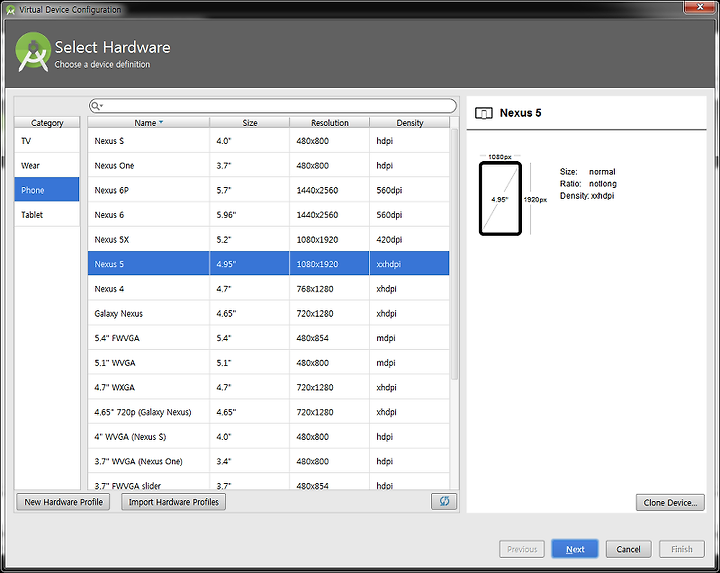Select the 5.4" FWVGA device row

(x=269, y=337)
